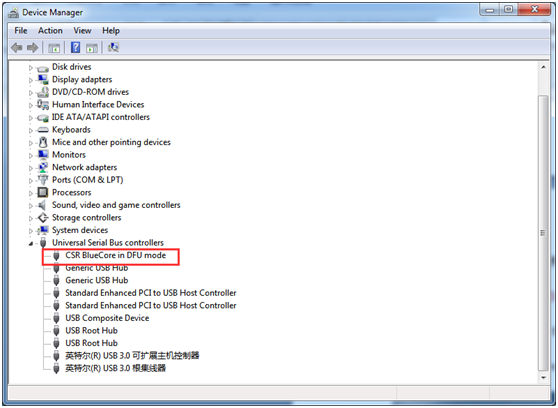Select the Display adapters category
Image resolution: width=558 pixels, height=408 pixels.
(x=82, y=79)
